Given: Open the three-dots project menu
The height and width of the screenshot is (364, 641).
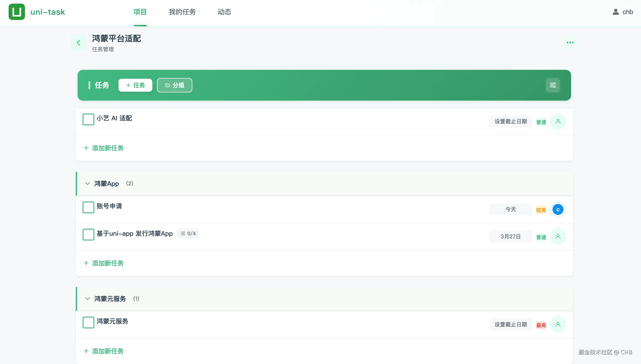Looking at the screenshot, I should click(570, 43).
